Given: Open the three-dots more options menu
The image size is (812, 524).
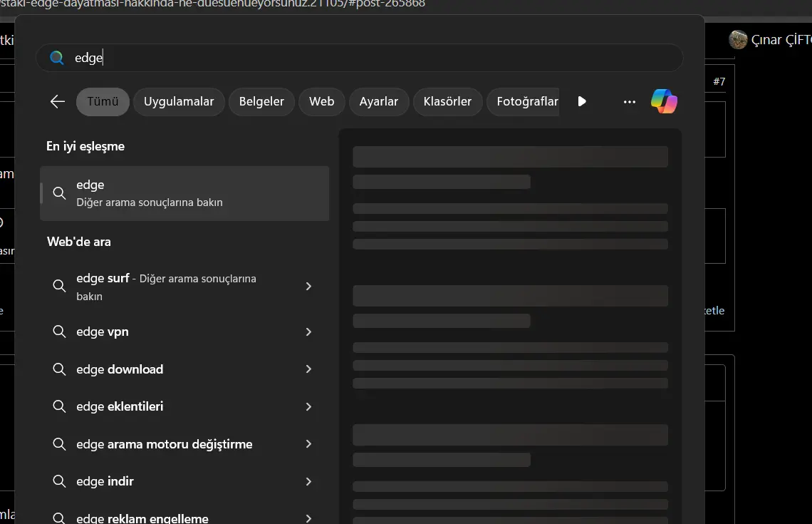Looking at the screenshot, I should 629,101.
